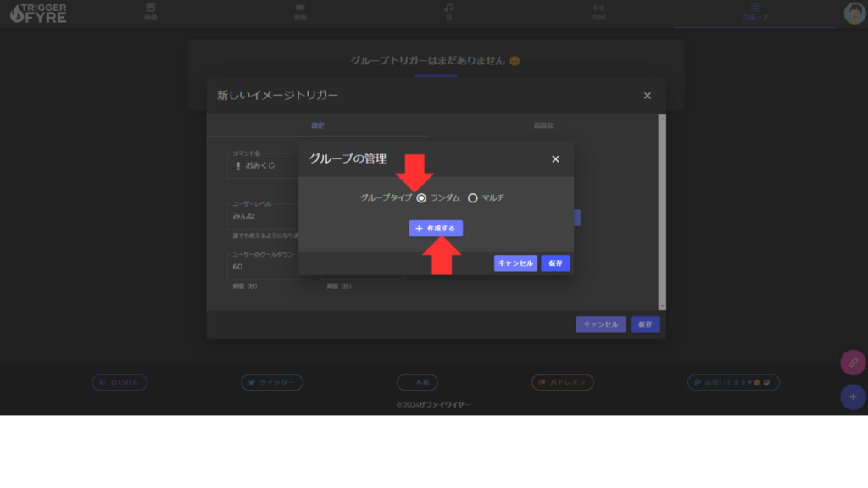This screenshot has height=488, width=868.
Task: Click the 作成する create button
Action: coord(436,229)
